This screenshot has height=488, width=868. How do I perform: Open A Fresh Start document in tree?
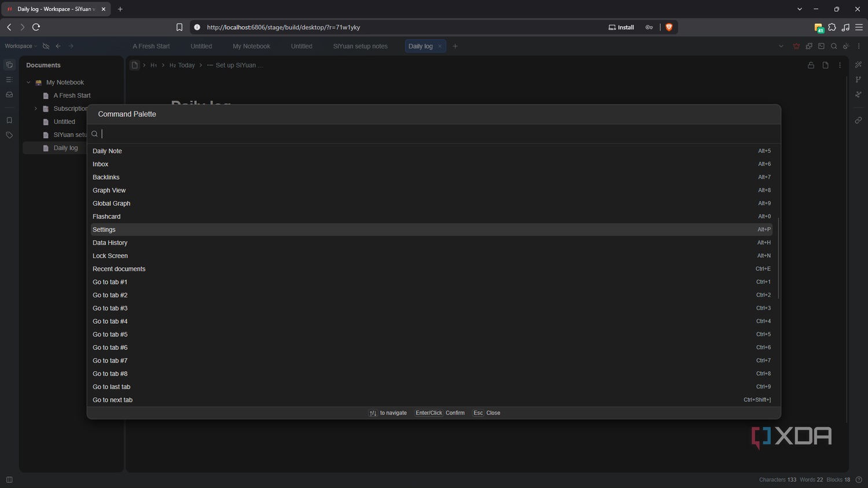72,95
